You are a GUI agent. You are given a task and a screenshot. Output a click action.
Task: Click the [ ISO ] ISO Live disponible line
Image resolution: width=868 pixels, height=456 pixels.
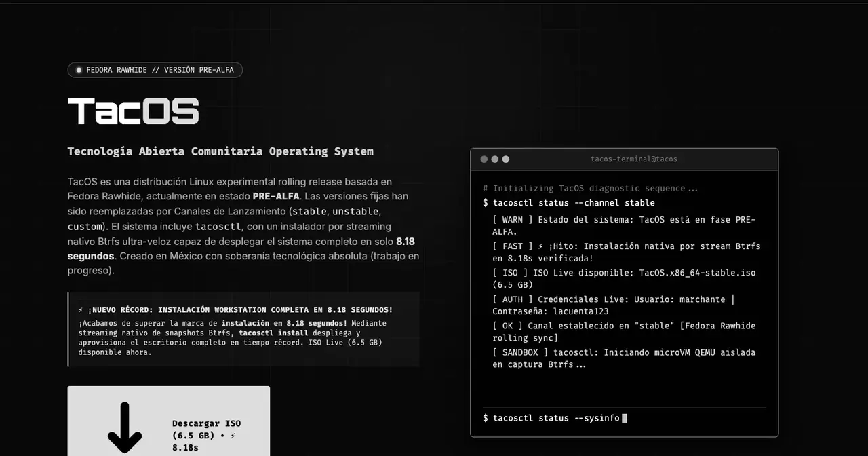pyautogui.click(x=624, y=279)
